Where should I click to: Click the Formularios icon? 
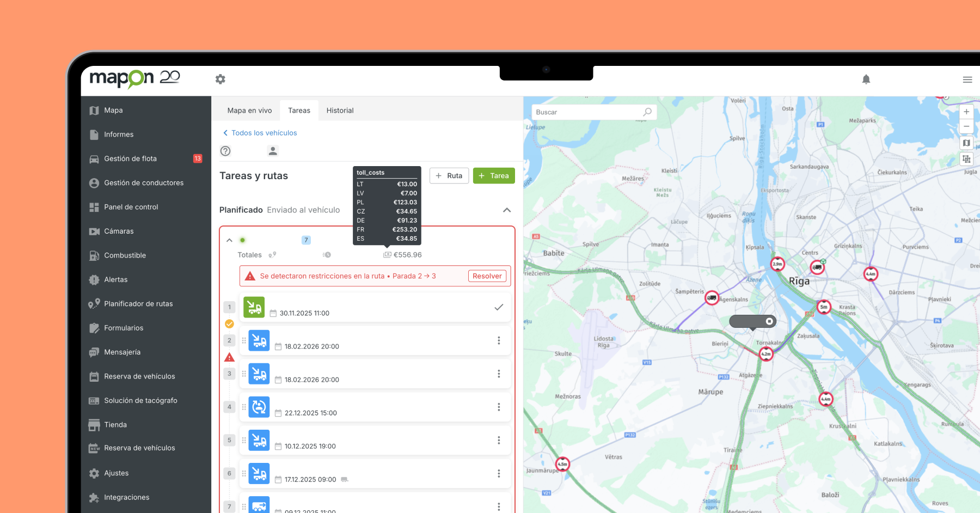[x=94, y=328]
